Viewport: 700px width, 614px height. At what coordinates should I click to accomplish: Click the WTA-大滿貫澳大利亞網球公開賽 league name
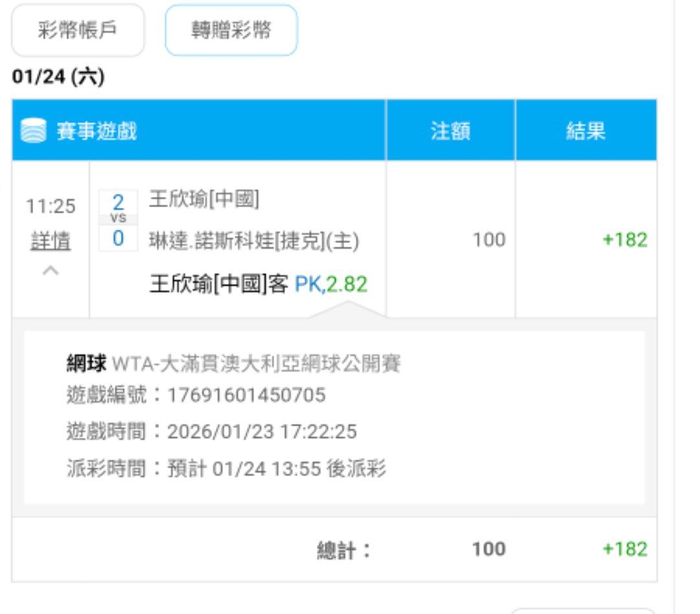[x=257, y=365]
